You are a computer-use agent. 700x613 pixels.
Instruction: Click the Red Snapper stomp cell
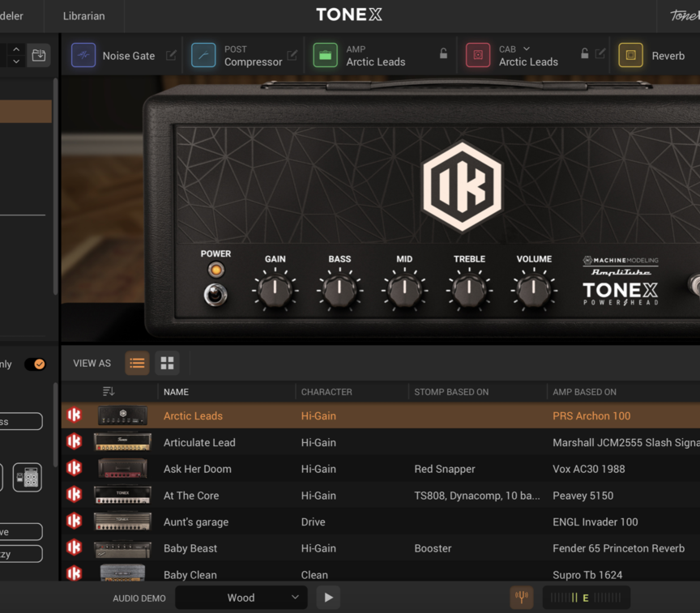[445, 469]
